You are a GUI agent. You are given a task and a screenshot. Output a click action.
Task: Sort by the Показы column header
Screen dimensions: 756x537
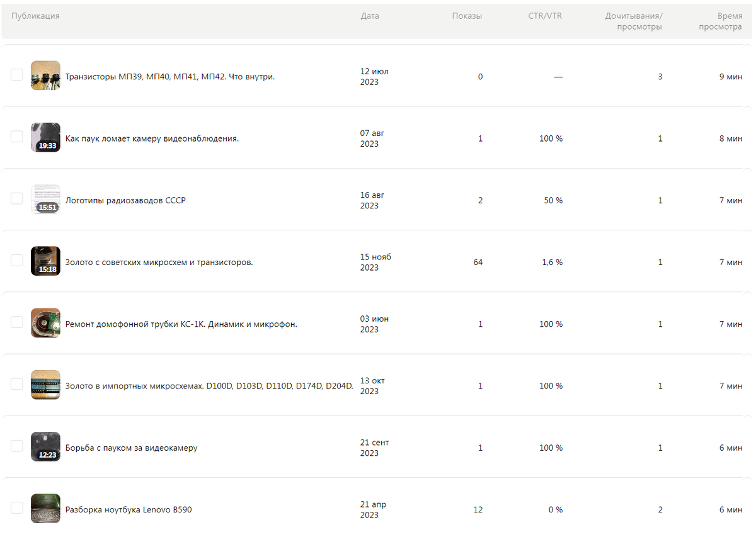click(x=467, y=16)
